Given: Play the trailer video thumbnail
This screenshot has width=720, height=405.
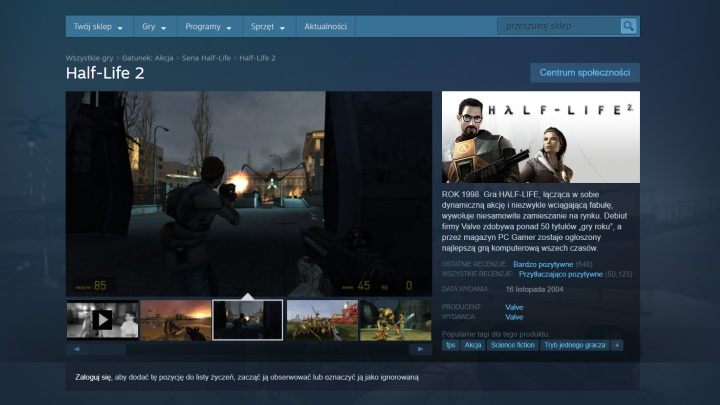Looking at the screenshot, I should [x=102, y=320].
